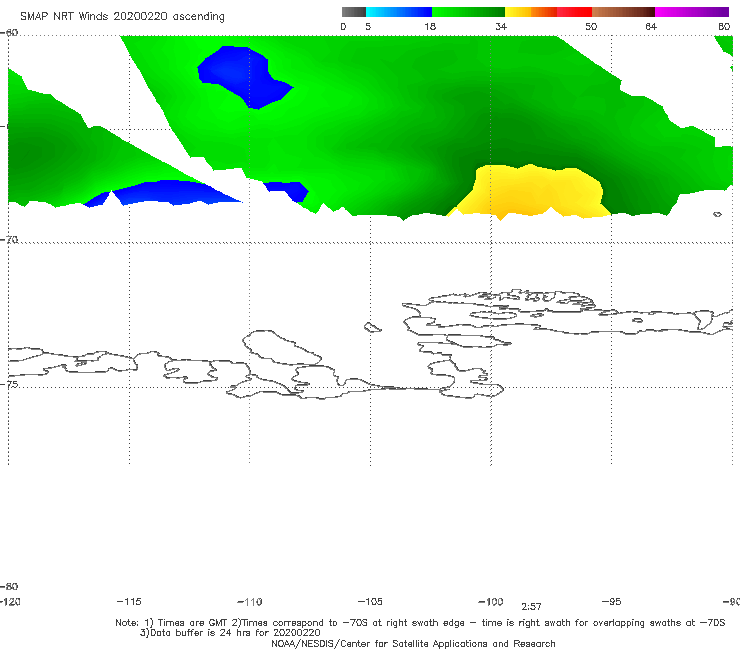Viewport: 740px width, 650px height.
Task: Click the "50" label under the color bar
Action: (591, 27)
